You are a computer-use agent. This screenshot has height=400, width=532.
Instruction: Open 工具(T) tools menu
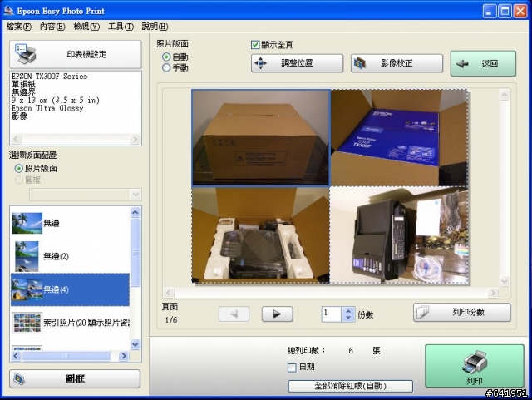[121, 27]
